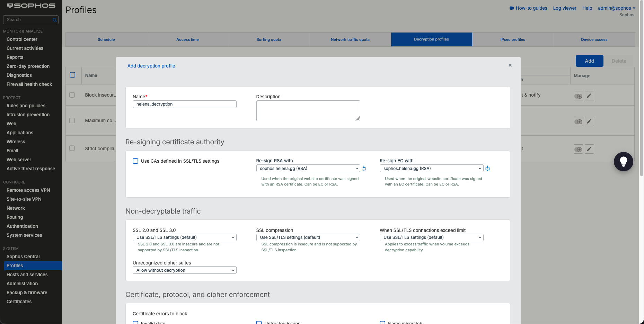Click edit pencil for Strict compliance profile row
This screenshot has width=644, height=324.
pos(589,149)
